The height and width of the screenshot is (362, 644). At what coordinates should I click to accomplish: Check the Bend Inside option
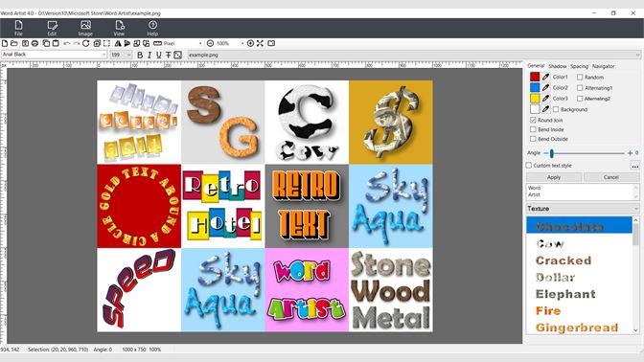pyautogui.click(x=533, y=129)
